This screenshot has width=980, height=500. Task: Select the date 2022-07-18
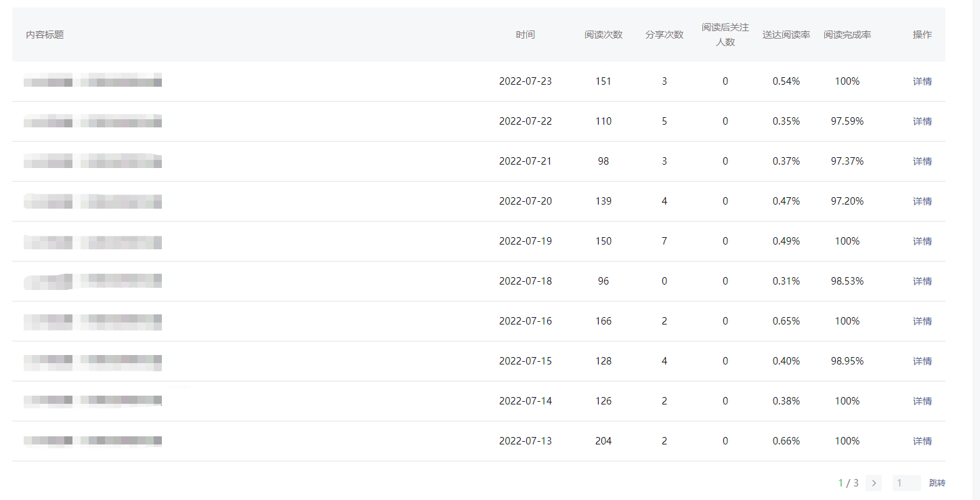coord(526,281)
